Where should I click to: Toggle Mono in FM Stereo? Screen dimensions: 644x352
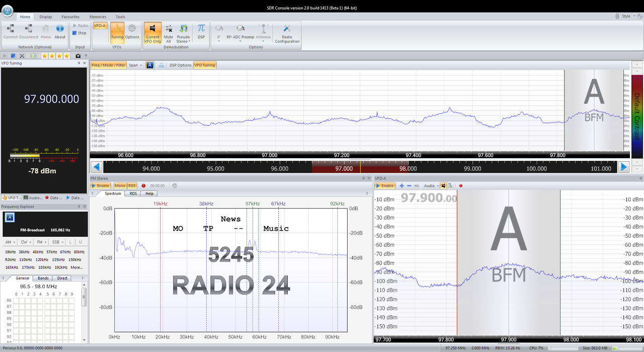point(120,186)
